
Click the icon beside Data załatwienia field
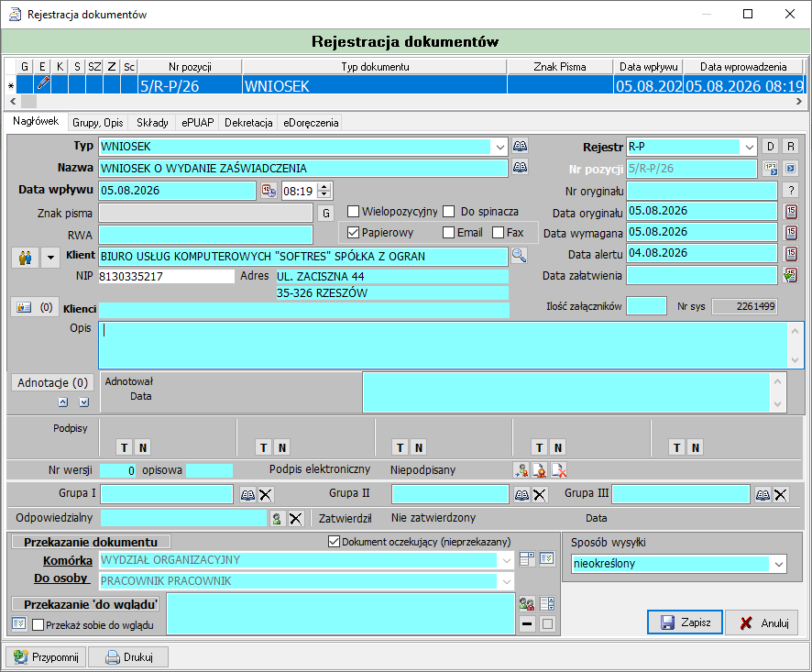coord(790,275)
